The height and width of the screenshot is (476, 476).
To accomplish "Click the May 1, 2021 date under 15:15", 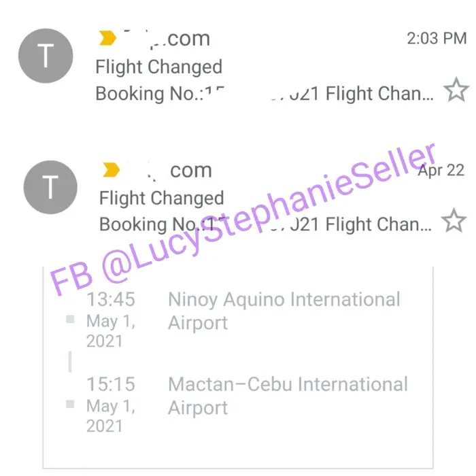I will pyautogui.click(x=111, y=415).
